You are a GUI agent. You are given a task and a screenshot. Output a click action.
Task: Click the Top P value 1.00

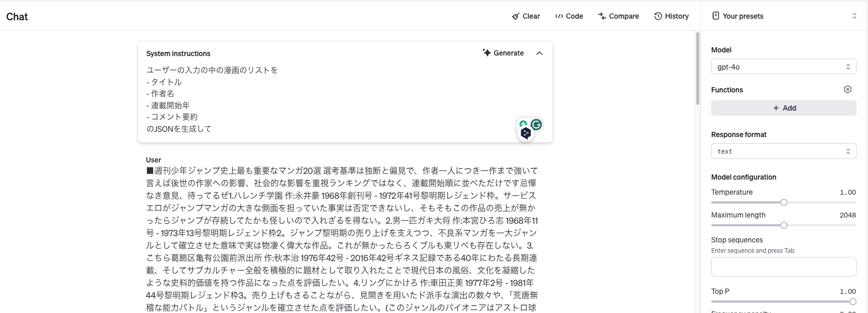pos(848,291)
